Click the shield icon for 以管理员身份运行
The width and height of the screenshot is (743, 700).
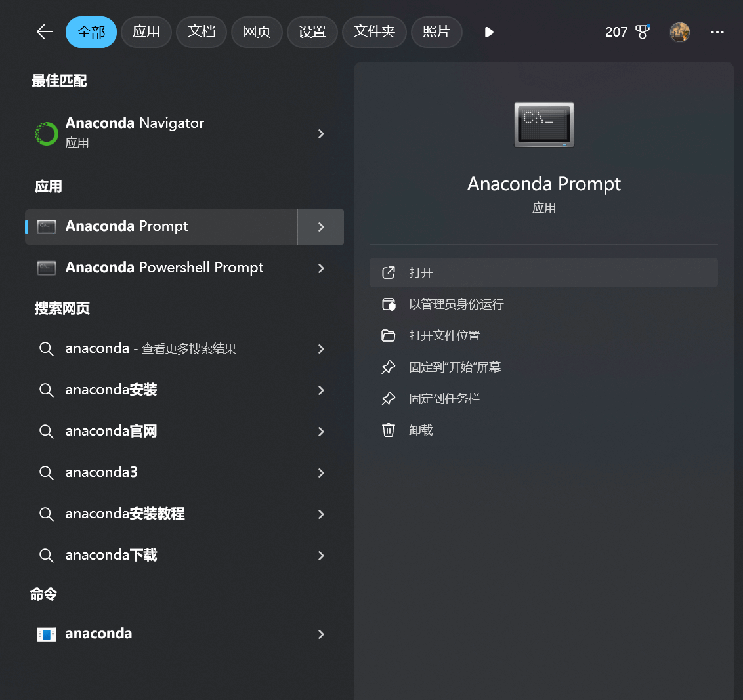[x=388, y=304]
